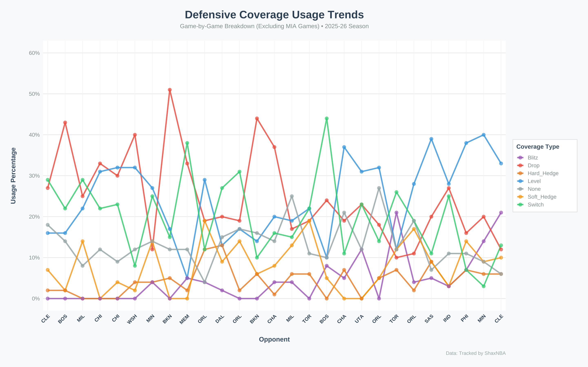
Task: Click the Usage Percentage axis title
Action: (13, 176)
